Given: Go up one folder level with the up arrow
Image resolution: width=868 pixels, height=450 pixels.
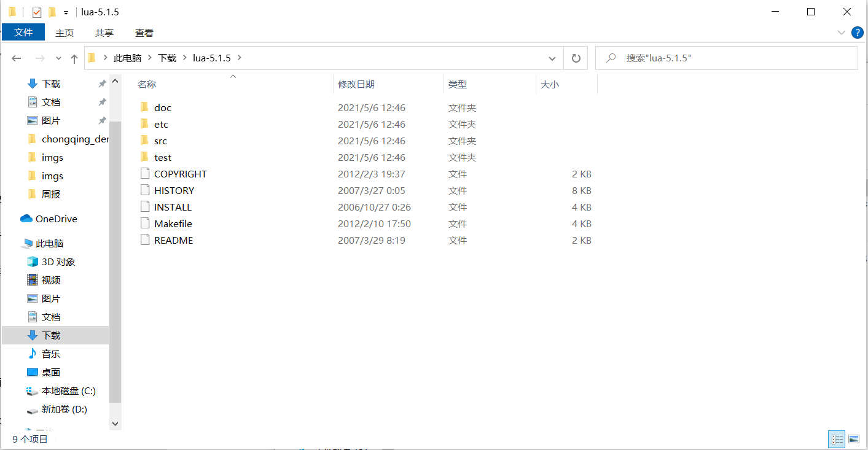Looking at the screenshot, I should (x=74, y=58).
